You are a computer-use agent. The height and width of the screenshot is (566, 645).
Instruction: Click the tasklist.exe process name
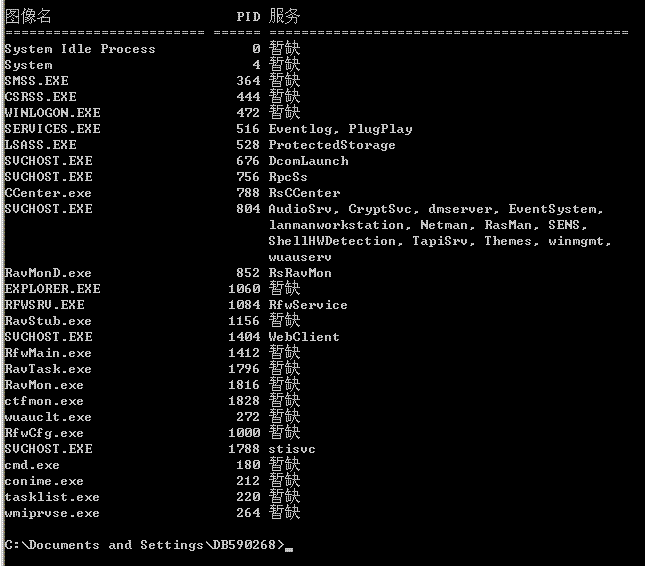tap(52, 497)
